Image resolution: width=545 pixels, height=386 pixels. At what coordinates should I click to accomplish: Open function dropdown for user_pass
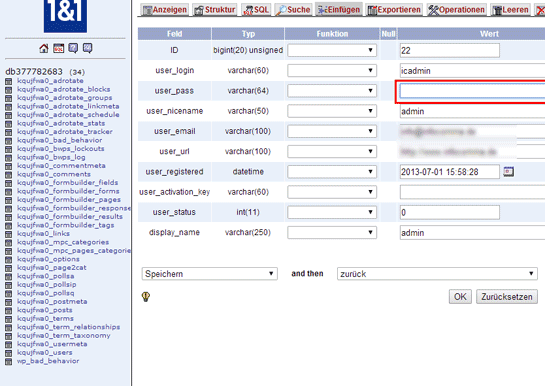click(332, 91)
